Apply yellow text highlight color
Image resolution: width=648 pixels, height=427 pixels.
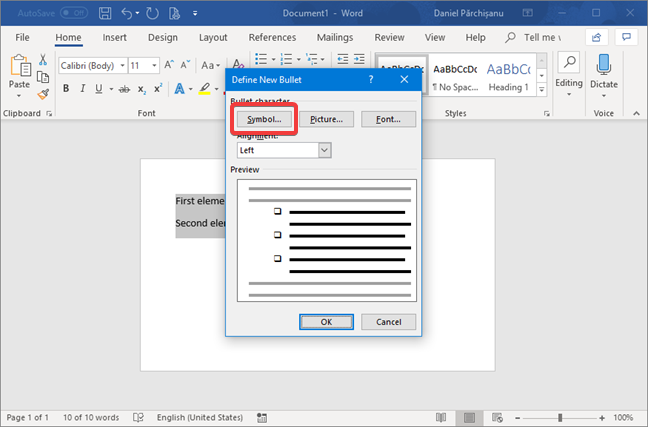[x=205, y=88]
